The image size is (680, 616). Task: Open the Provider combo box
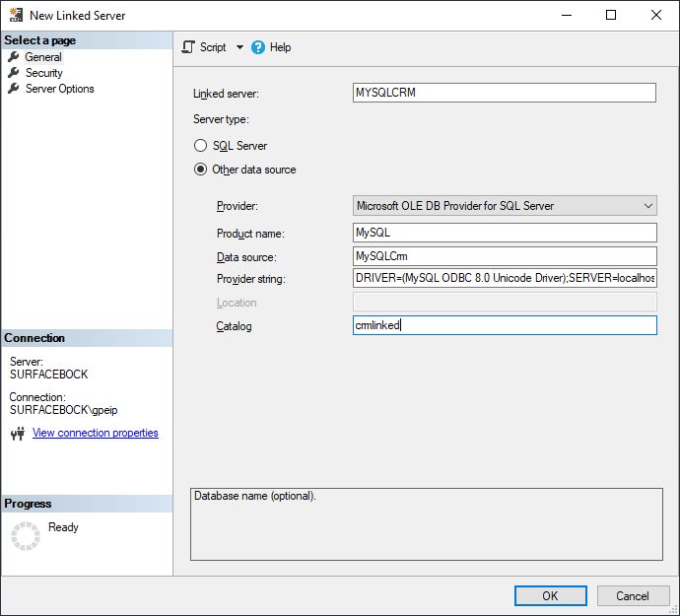pyautogui.click(x=505, y=206)
